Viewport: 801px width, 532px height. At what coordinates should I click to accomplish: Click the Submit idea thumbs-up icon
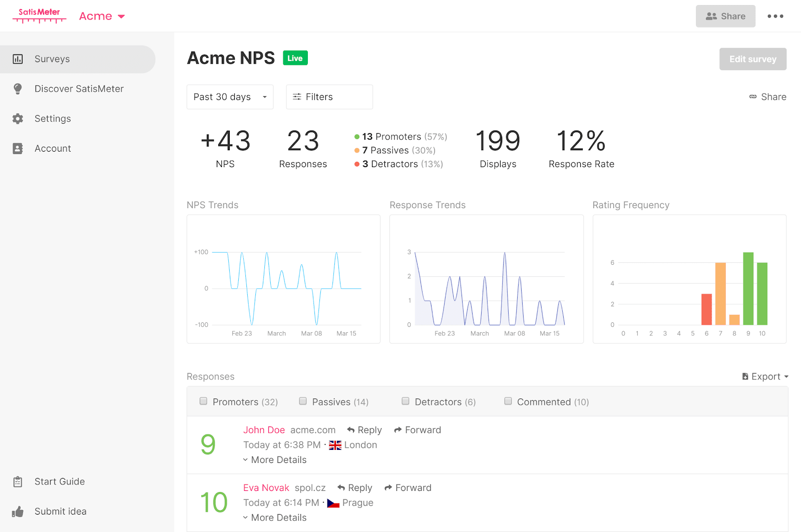[18, 511]
